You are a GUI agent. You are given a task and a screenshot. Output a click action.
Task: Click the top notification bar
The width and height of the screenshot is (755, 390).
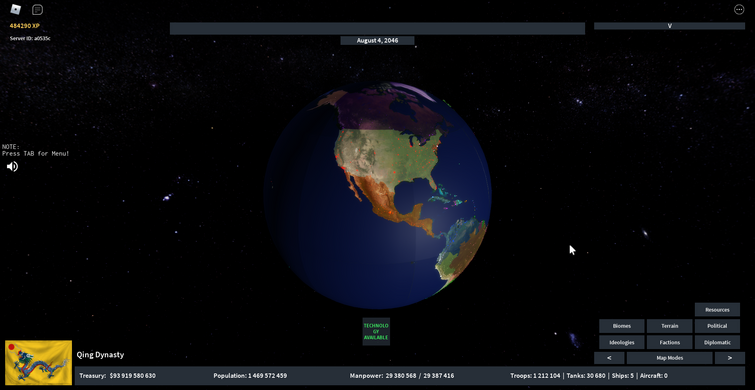coord(378,28)
